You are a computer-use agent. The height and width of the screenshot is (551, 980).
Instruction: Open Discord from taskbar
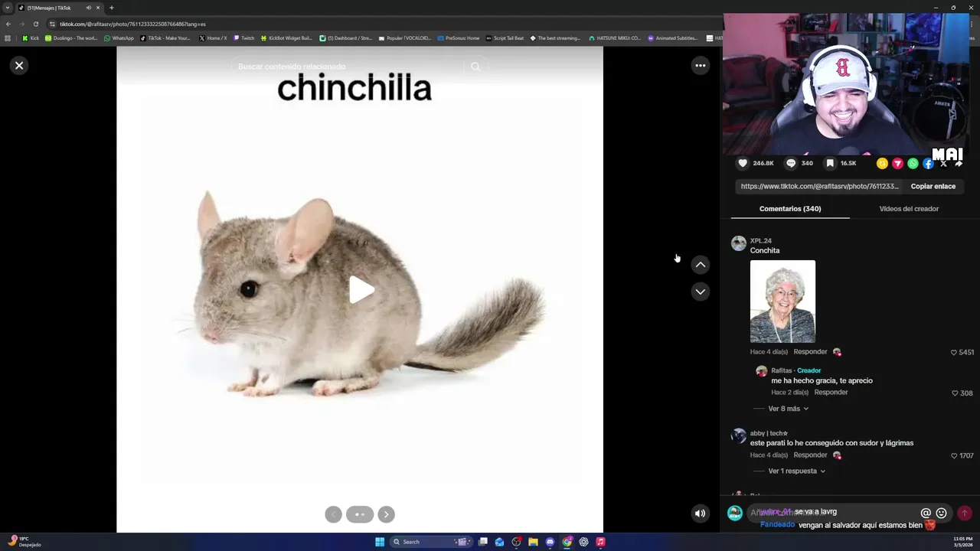(550, 542)
